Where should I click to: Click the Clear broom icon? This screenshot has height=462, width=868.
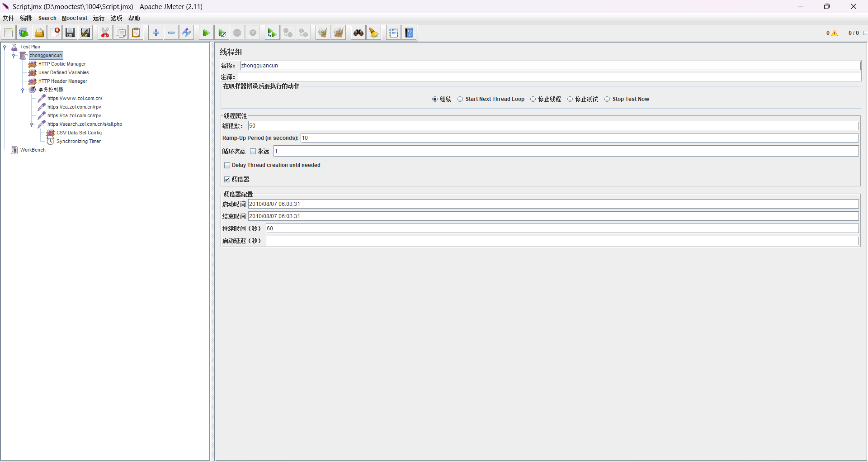coord(323,33)
